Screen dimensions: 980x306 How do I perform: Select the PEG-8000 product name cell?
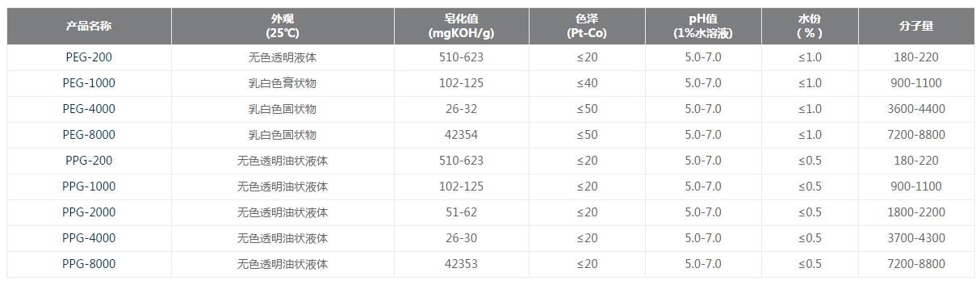click(x=89, y=135)
